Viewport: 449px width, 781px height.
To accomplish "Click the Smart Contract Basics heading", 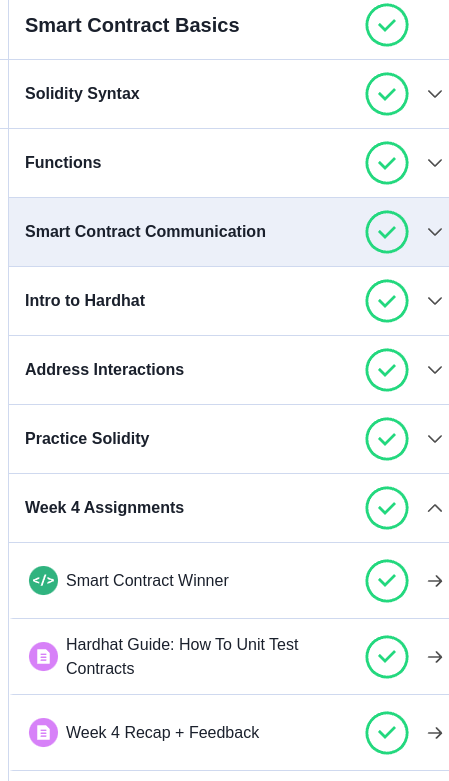I will tap(132, 25).
